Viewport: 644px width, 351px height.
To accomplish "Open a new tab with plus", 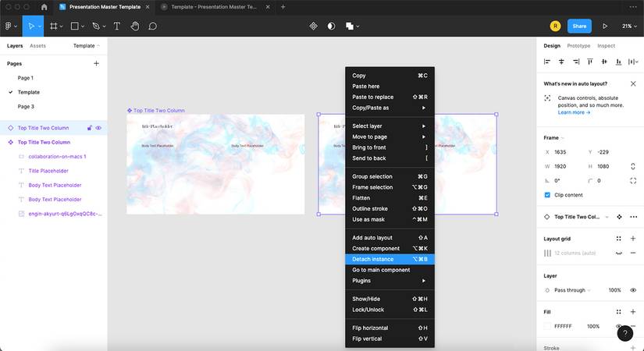I will click(x=283, y=7).
